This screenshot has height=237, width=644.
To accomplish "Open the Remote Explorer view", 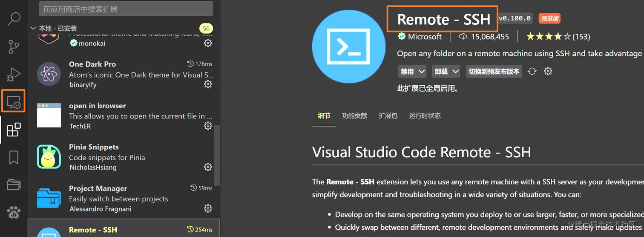I will (14, 102).
